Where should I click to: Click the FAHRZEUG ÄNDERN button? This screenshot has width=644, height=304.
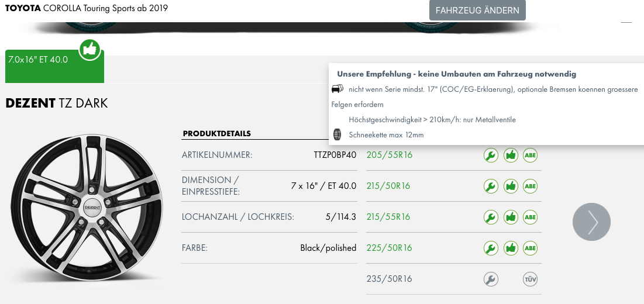[x=477, y=11]
